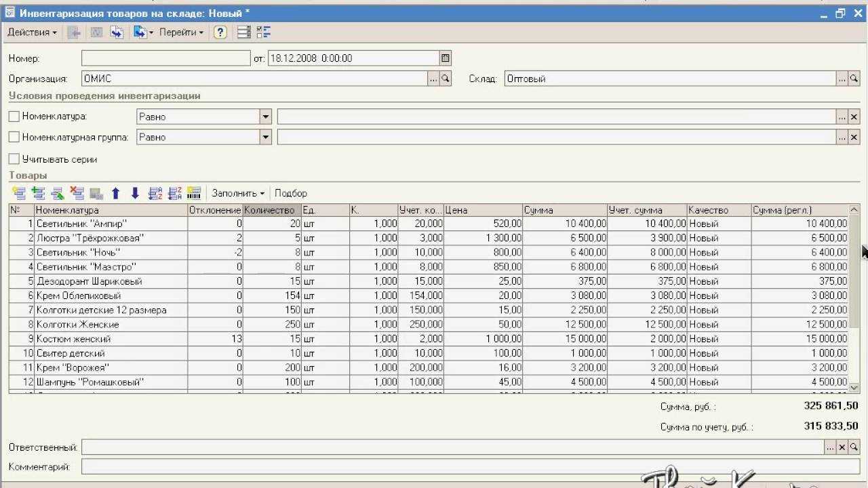Click the checklist icon at the main toolbar end

(x=264, y=32)
